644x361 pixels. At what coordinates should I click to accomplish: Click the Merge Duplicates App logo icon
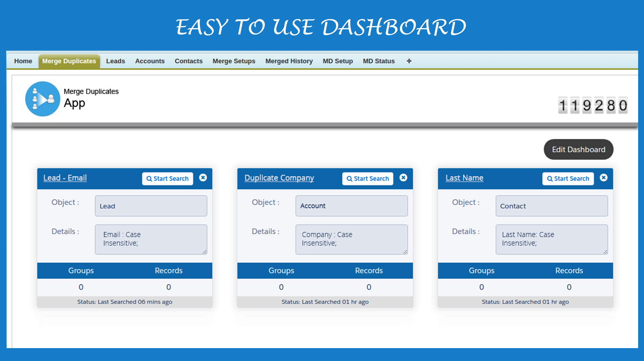43,99
